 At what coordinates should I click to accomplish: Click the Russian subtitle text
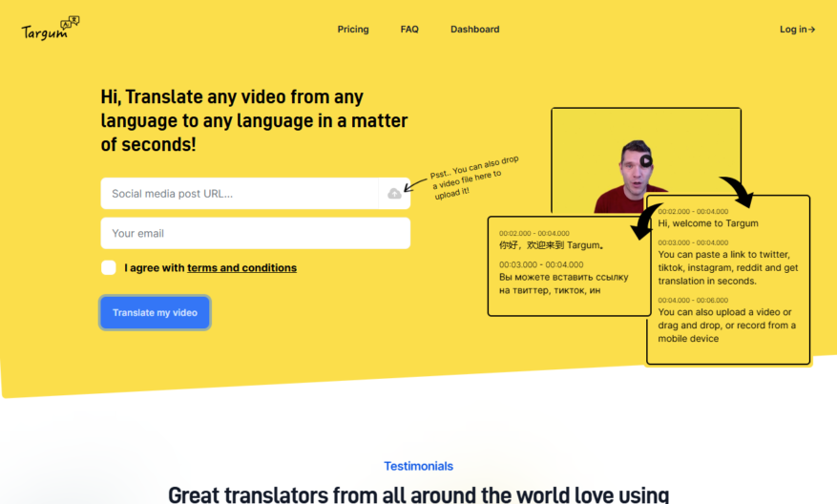[x=564, y=283]
